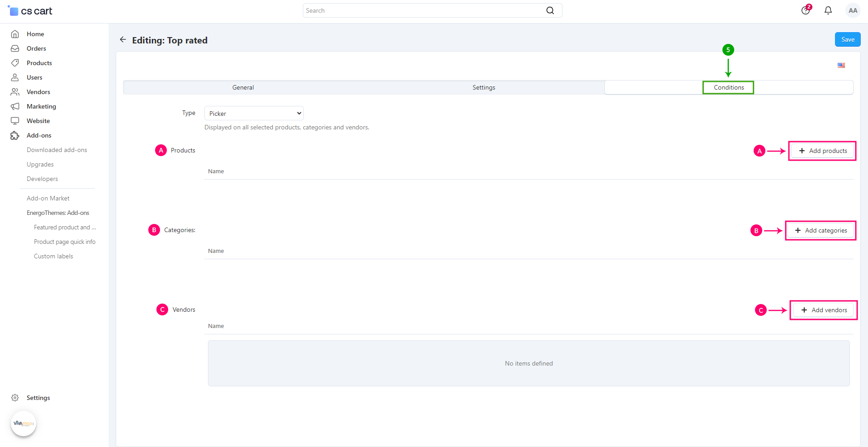Click the Add categories button
Image resolution: width=868 pixels, height=447 pixels.
click(x=821, y=230)
